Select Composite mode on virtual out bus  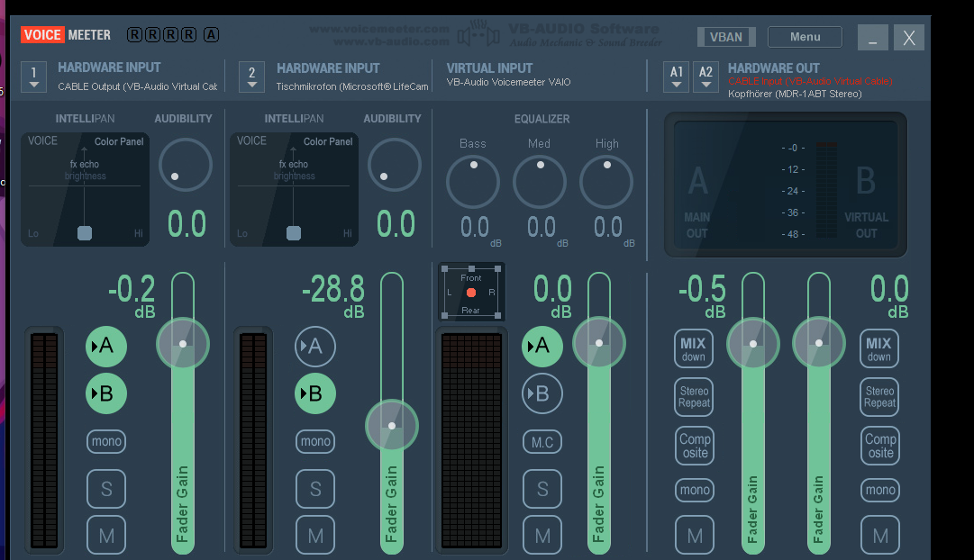880,445
